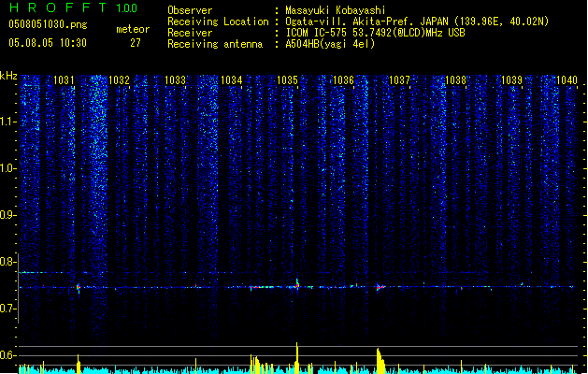Click the Receiving Location label
Screen dimensions: 588x374
tap(218, 22)
